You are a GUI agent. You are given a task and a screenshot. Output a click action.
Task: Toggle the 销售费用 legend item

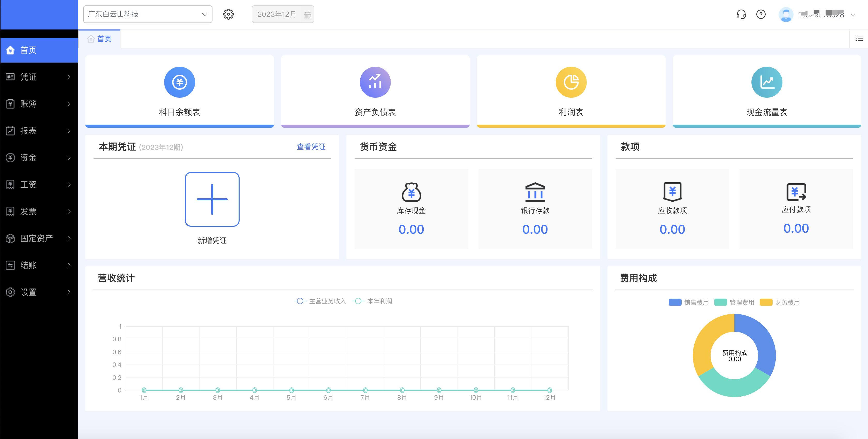click(688, 302)
